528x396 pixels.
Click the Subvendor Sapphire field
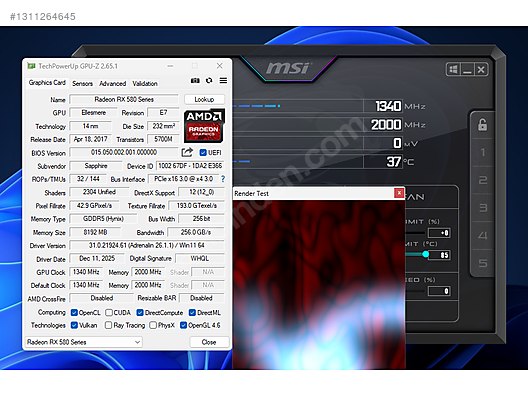96,166
